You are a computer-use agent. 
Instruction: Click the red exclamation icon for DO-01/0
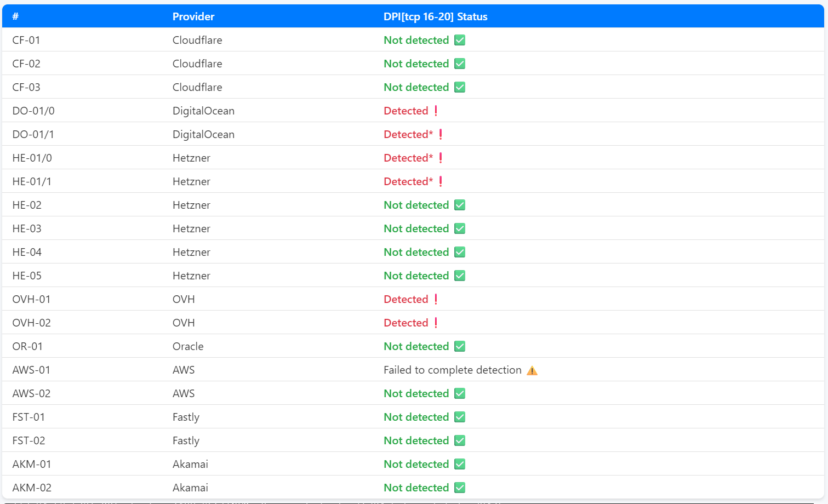pyautogui.click(x=436, y=111)
